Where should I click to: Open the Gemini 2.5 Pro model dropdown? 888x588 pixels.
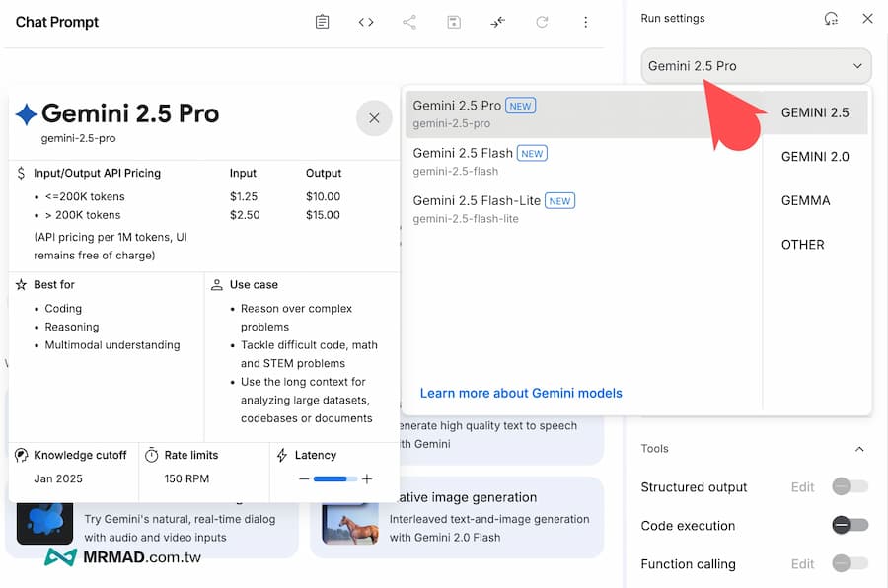[x=756, y=66]
